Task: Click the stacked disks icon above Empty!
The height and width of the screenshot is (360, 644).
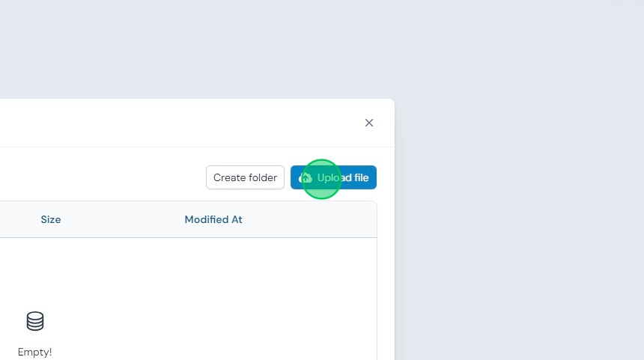Action: point(35,321)
